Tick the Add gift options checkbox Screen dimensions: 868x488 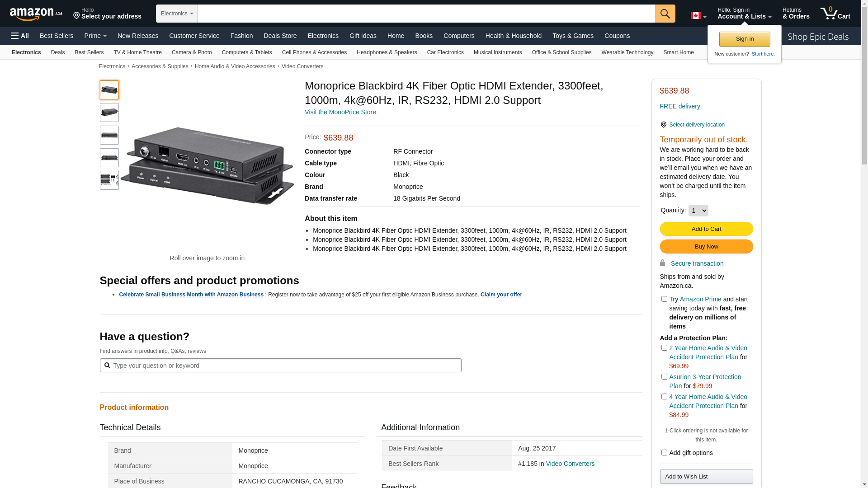664,453
